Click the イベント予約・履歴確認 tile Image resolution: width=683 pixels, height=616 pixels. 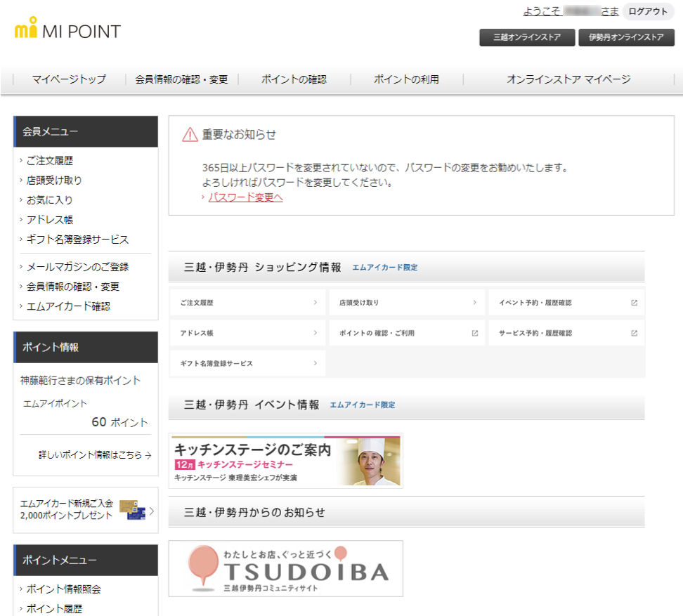coord(566,303)
